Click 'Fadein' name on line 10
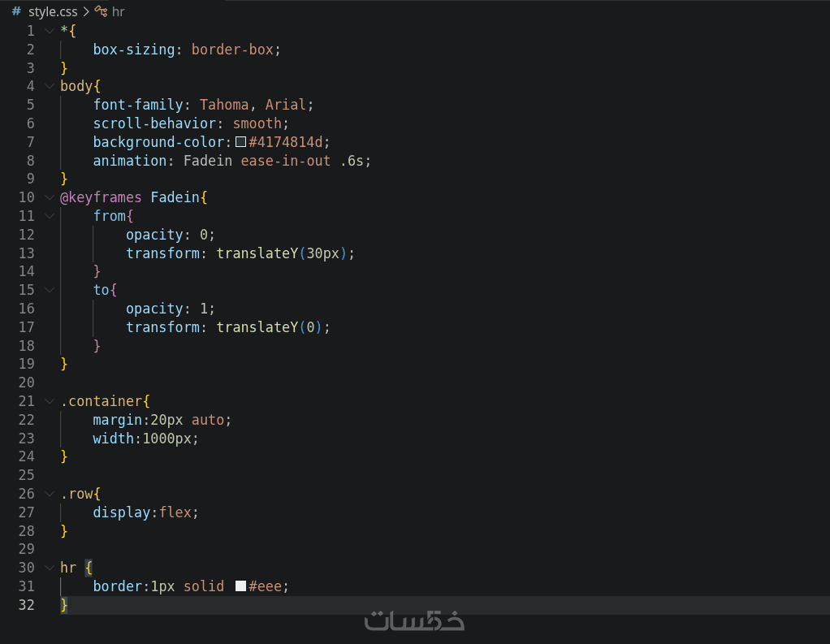Screen dimensions: 830x644 pos(175,197)
